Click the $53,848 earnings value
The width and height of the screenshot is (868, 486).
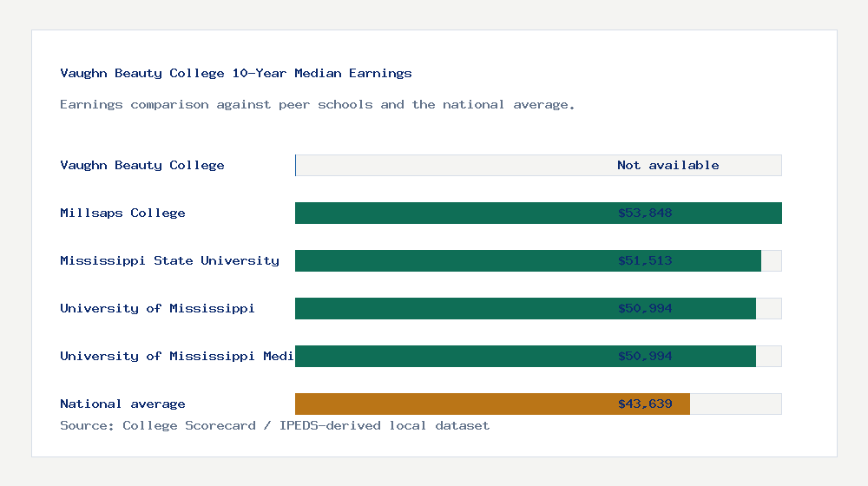click(645, 213)
